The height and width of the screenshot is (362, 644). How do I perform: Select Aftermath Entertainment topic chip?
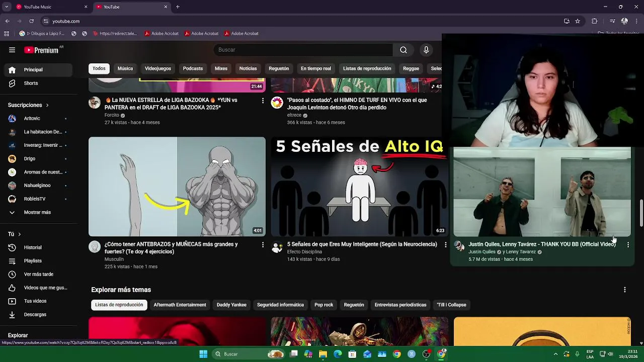(180, 305)
